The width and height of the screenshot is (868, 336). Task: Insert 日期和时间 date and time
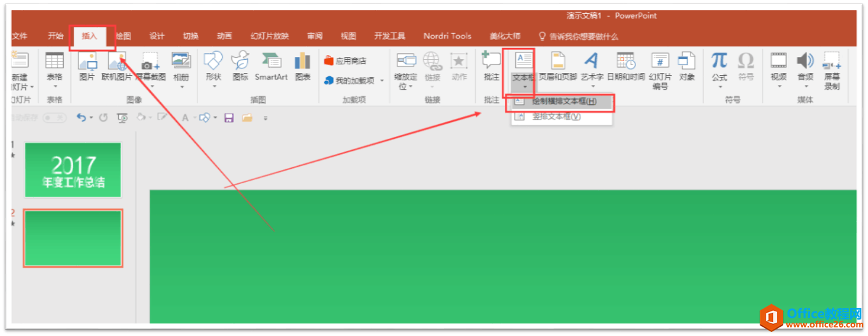click(625, 66)
